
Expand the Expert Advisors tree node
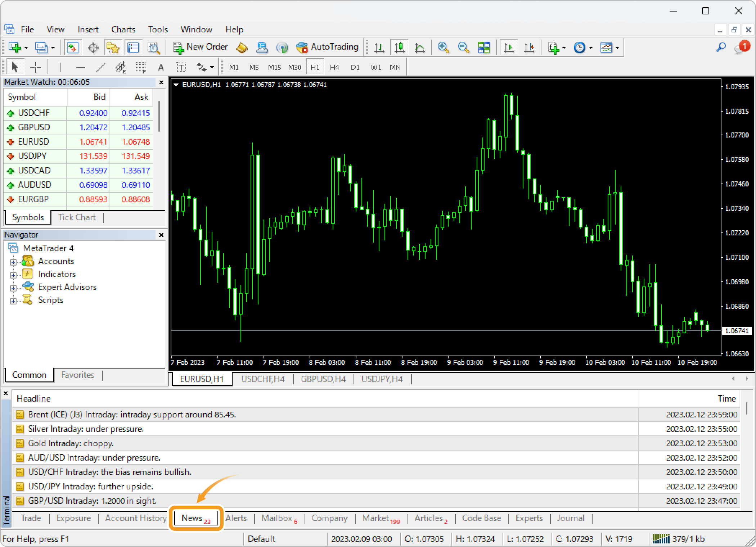point(13,288)
